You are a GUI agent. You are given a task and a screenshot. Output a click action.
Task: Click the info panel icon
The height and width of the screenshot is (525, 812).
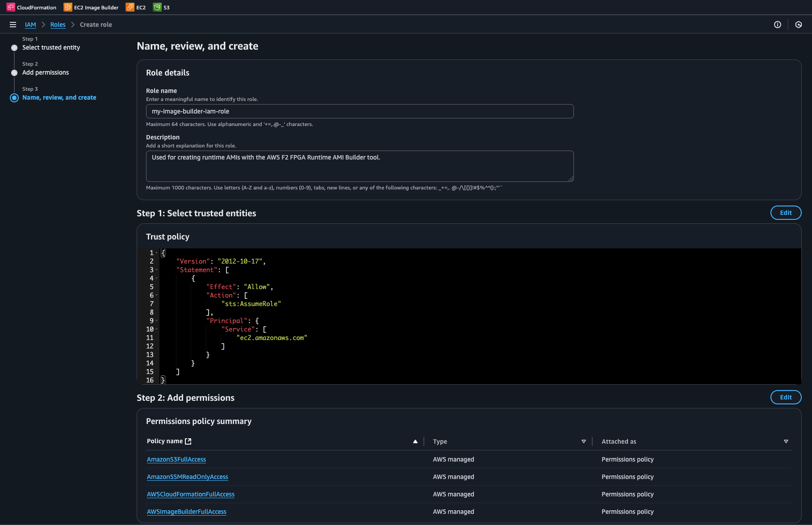tap(778, 25)
